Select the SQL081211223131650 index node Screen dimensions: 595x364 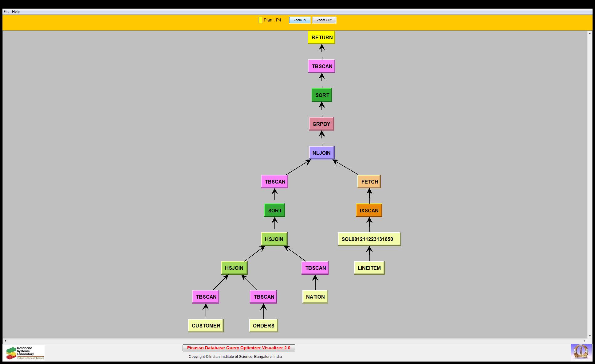coord(369,239)
